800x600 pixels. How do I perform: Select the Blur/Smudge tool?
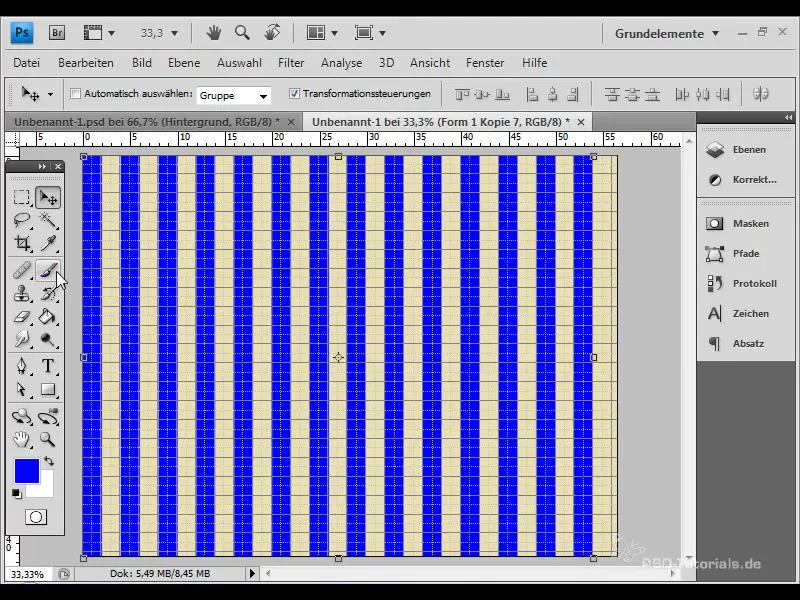[x=21, y=339]
